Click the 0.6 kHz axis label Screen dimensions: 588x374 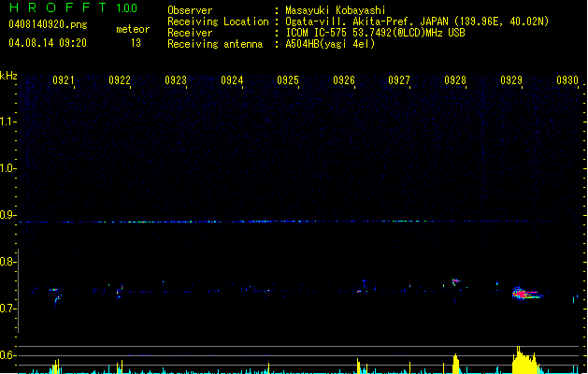(x=8, y=355)
